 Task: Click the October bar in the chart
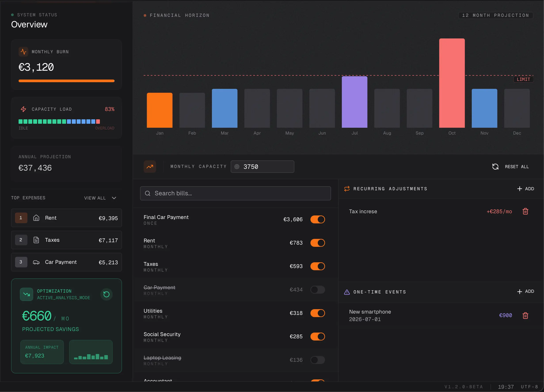pyautogui.click(x=452, y=83)
